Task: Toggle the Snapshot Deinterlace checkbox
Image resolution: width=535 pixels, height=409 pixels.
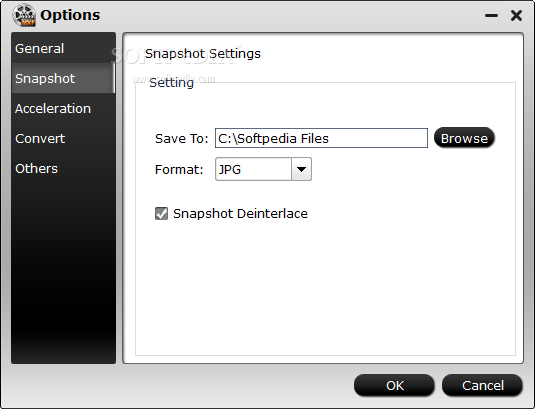Action: click(161, 214)
